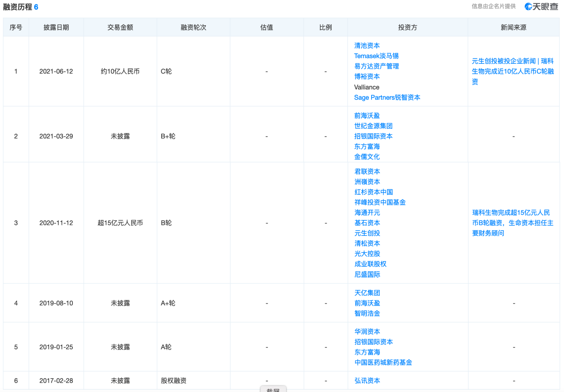Click the 天眼查 logo icon
The image size is (564, 392).
[x=541, y=7]
